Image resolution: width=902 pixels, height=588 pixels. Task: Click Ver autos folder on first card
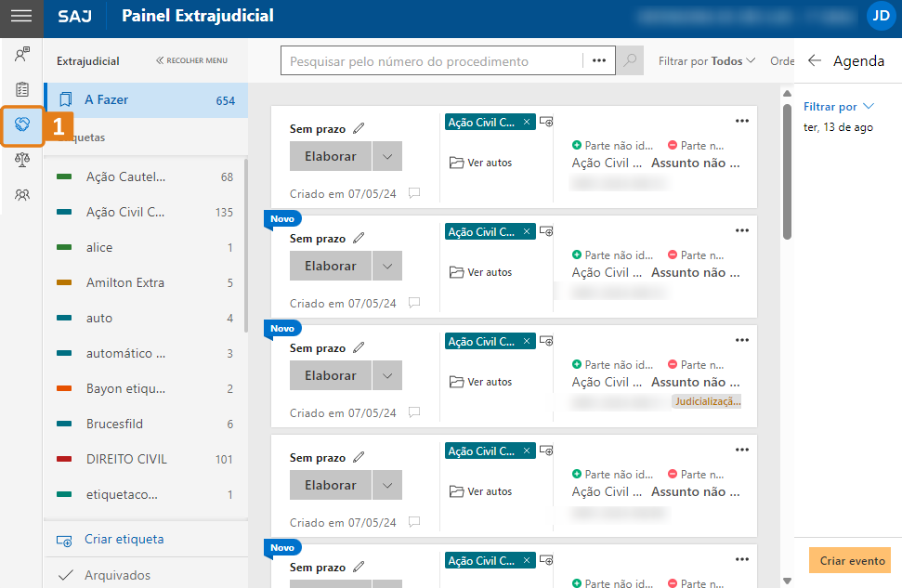pos(480,163)
